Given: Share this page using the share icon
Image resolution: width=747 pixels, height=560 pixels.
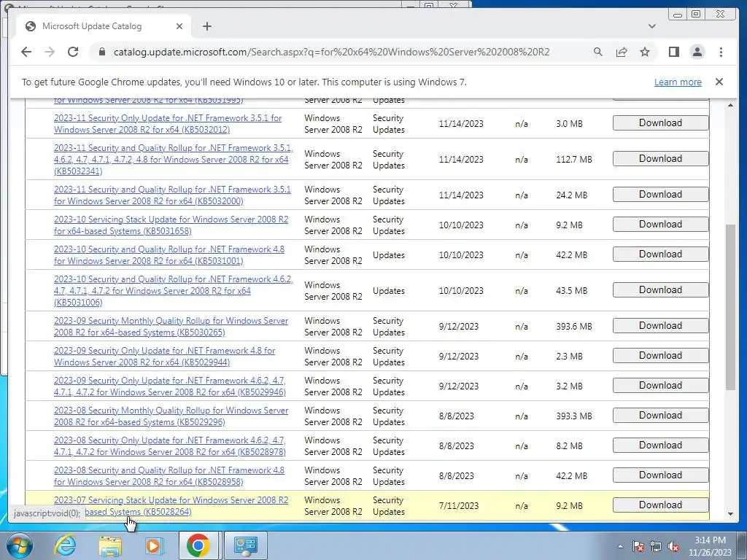Looking at the screenshot, I should pos(622,52).
